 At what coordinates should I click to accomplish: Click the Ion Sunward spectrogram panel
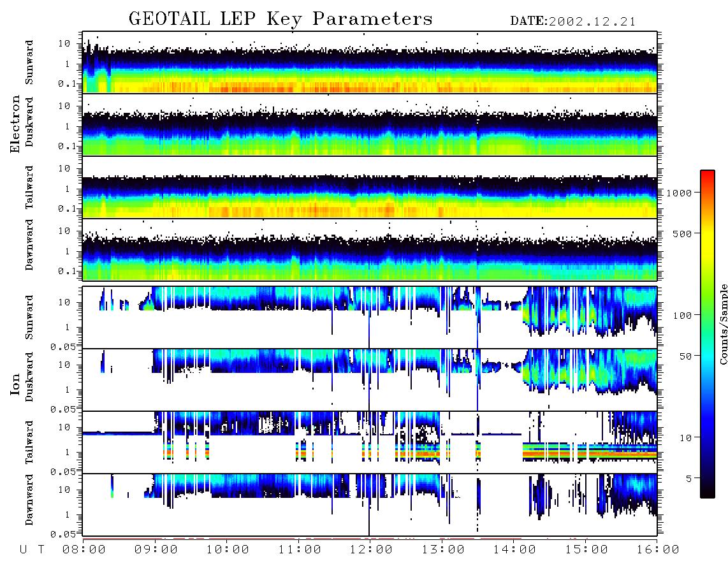(370, 317)
